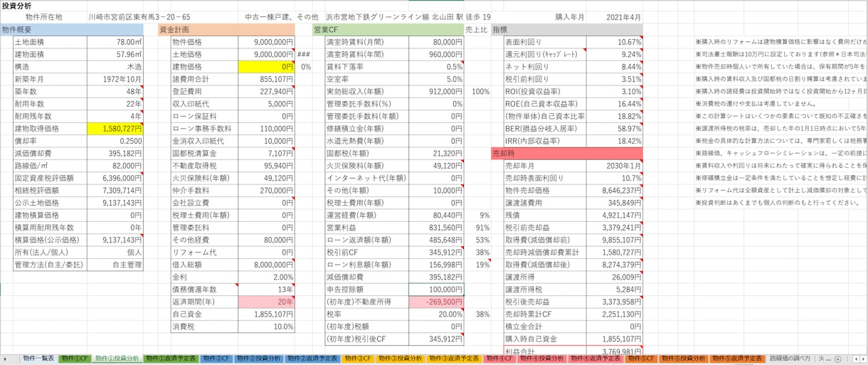Image resolution: width=868 pixels, height=365 pixels.
Task: Select the 登記費用 value 227,940円
Action: click(265, 92)
